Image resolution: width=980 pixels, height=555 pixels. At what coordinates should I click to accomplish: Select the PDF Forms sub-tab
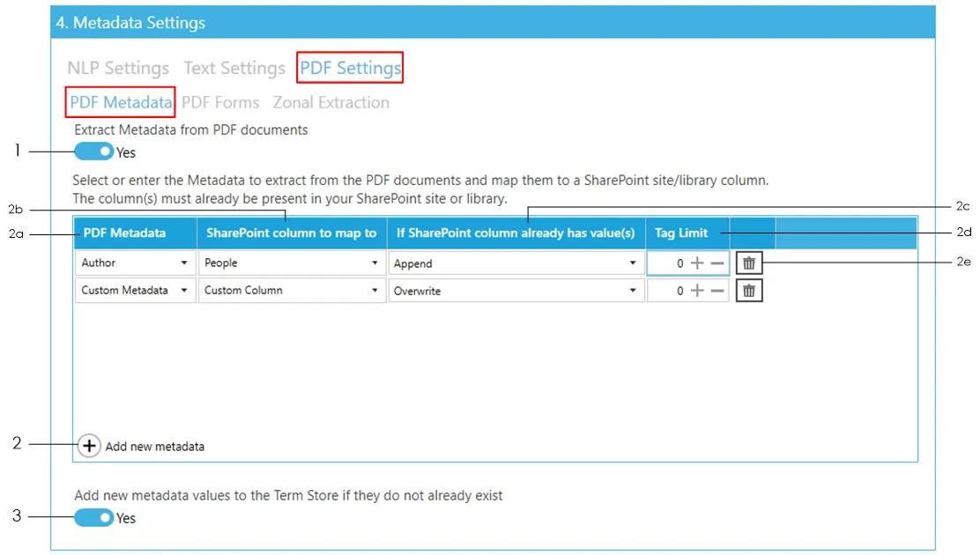pos(220,102)
